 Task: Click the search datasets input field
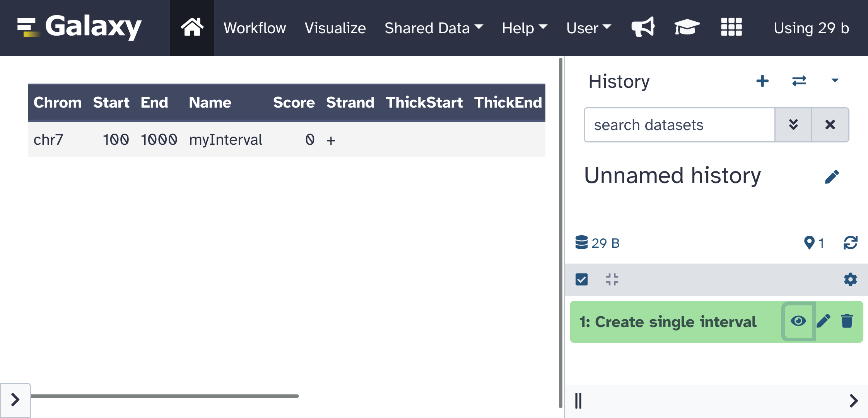point(679,125)
